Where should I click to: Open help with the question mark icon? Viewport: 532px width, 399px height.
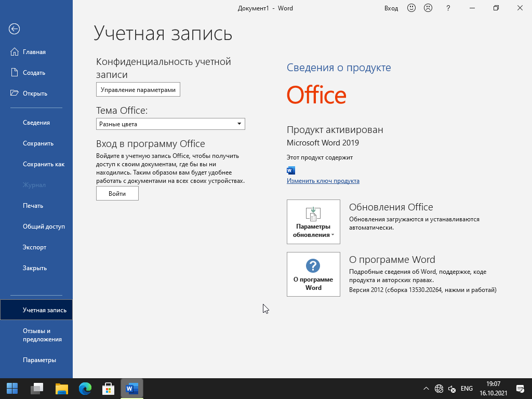point(448,8)
